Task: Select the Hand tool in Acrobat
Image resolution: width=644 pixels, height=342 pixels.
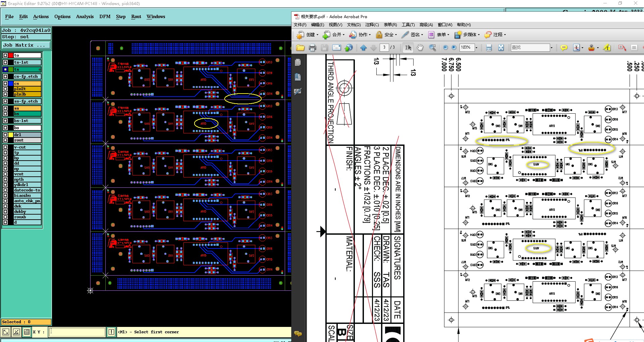Action: (x=420, y=48)
